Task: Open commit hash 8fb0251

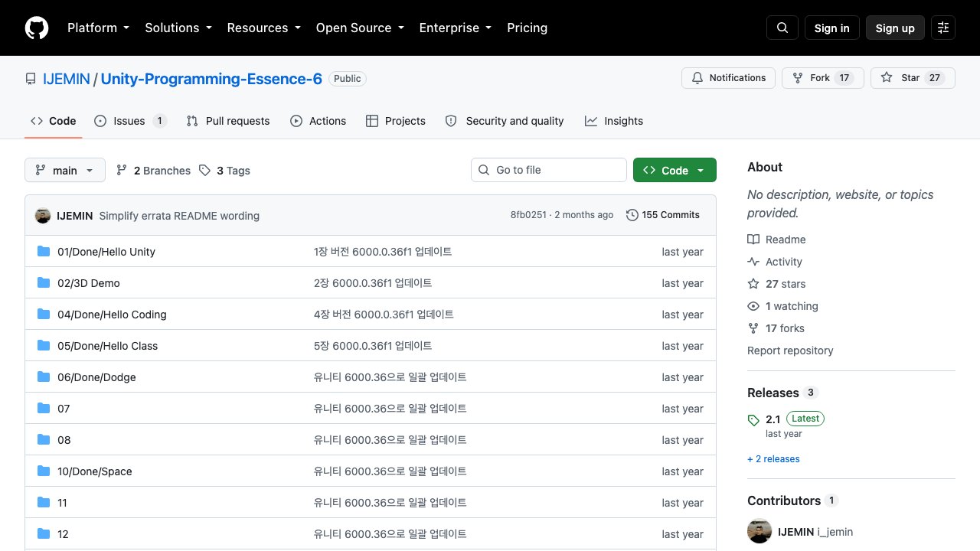Action: pyautogui.click(x=528, y=215)
